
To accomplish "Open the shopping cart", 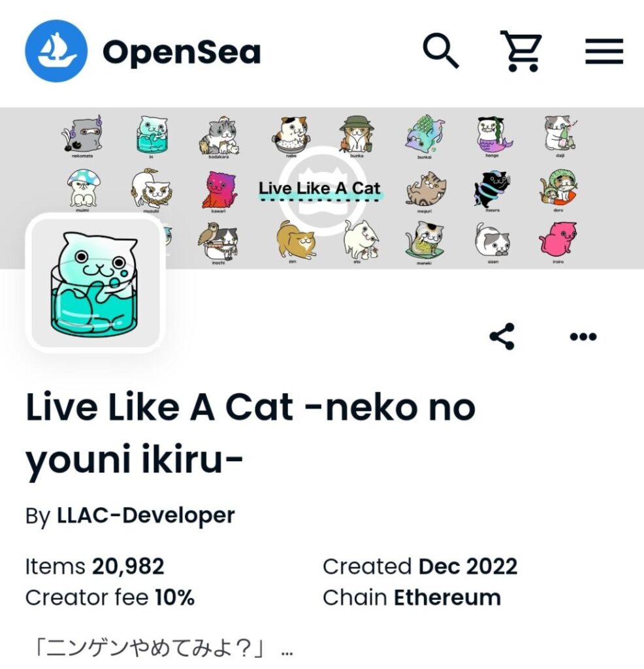I will pos(521,51).
